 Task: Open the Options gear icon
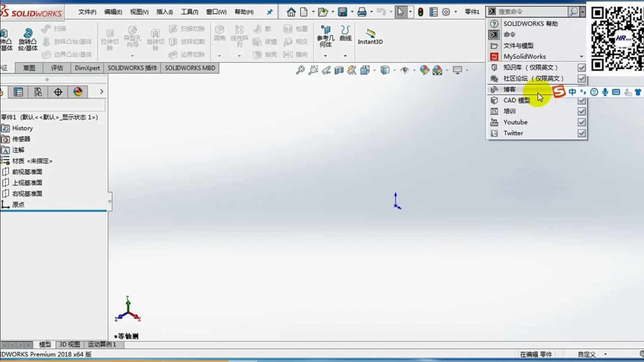click(x=446, y=12)
